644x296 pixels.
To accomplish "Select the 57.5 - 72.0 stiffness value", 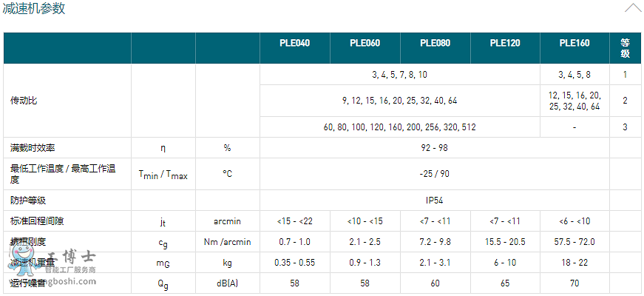I will 574,242.
